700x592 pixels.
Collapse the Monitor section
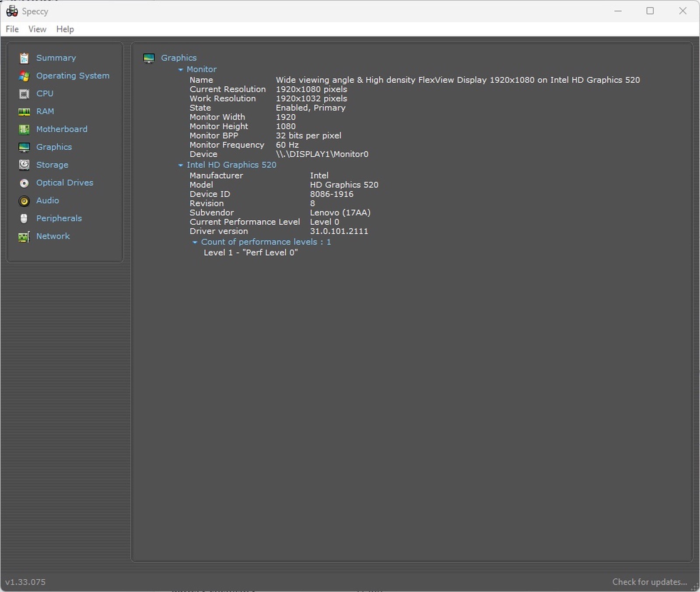click(180, 70)
